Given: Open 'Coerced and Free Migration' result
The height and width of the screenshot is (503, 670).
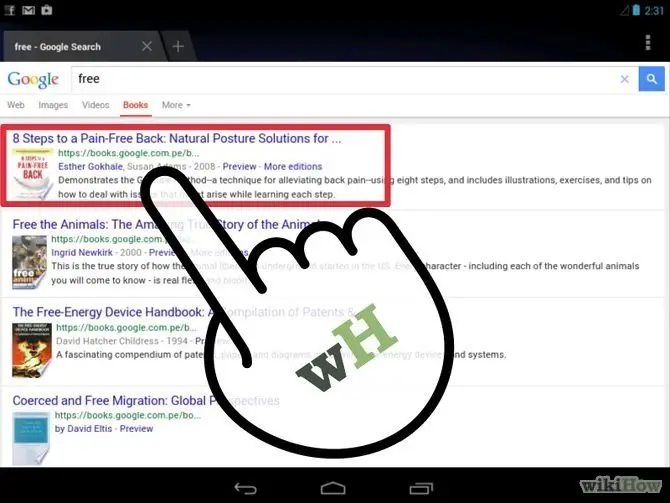Looking at the screenshot, I should pyautogui.click(x=146, y=401).
